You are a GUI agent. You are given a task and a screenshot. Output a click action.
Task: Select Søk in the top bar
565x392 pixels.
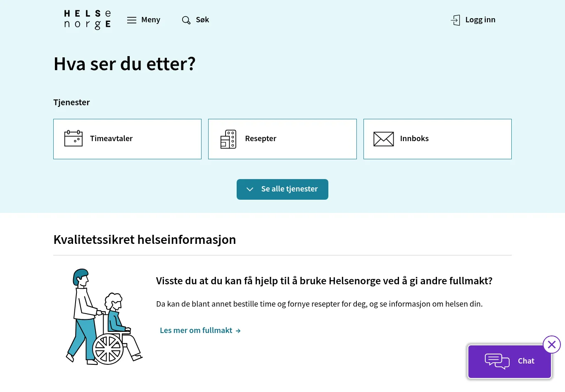click(202, 20)
